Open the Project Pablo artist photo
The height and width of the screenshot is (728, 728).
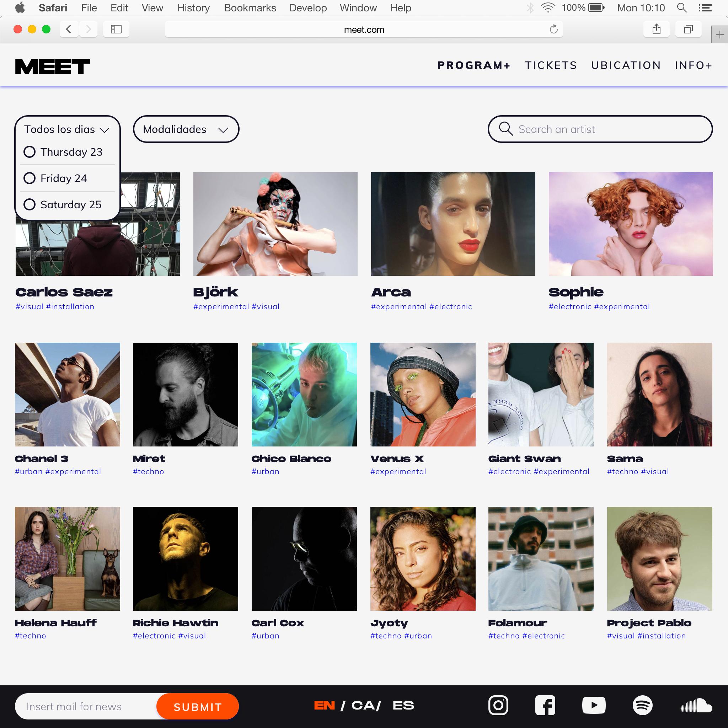click(659, 558)
